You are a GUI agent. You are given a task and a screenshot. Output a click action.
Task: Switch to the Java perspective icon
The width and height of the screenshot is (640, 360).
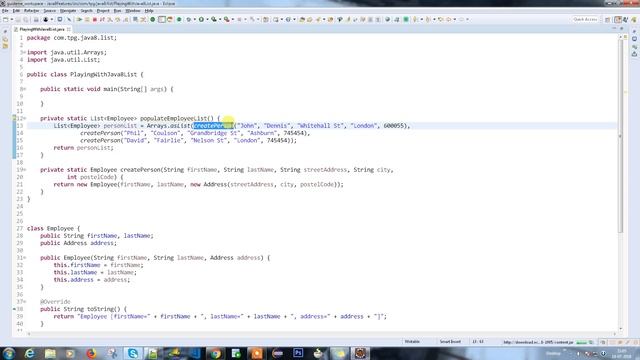tap(618, 20)
